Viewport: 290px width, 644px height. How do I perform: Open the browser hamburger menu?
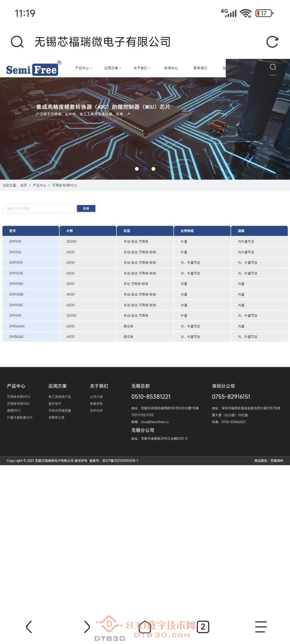pos(261,627)
